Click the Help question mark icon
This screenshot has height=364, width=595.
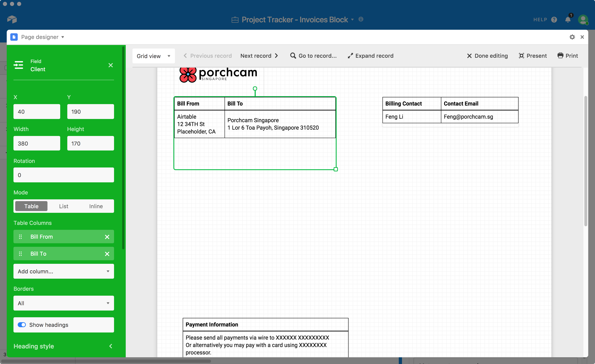click(x=554, y=20)
